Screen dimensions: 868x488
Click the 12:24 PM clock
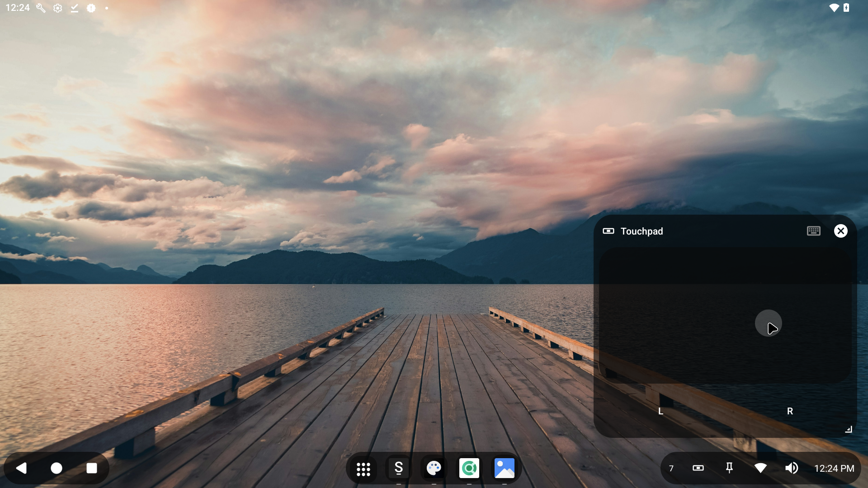click(834, 469)
